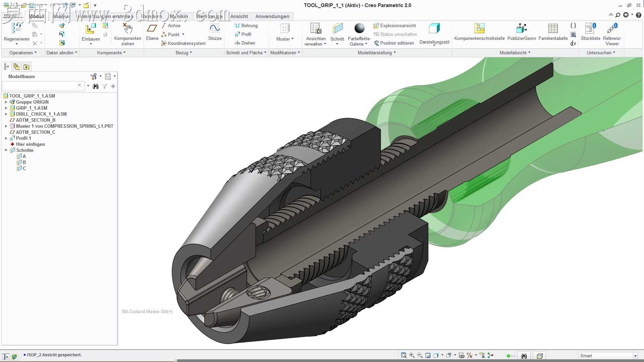This screenshot has width=644, height=362.
Task: Launch the Referenz-Viewer chain icon
Action: 612,28
